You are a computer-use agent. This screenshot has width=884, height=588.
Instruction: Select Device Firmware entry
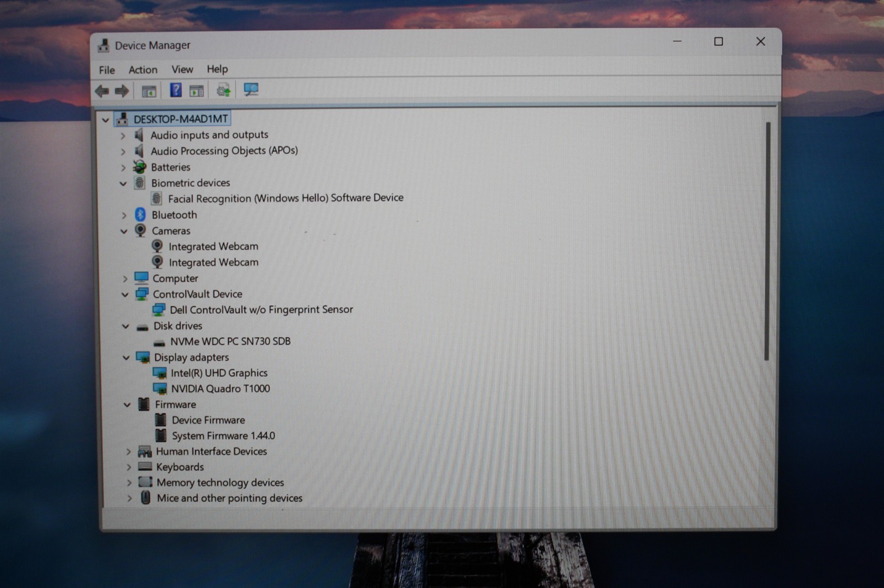(x=208, y=420)
